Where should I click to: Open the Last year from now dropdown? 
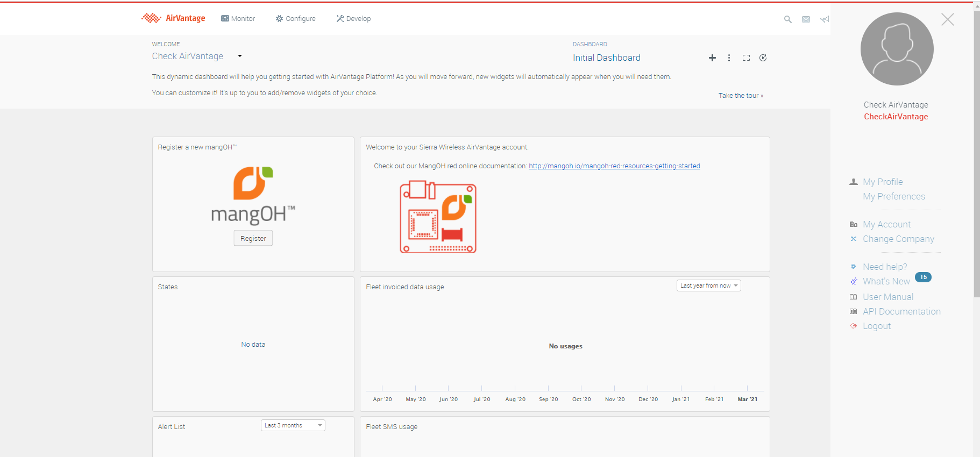tap(709, 285)
